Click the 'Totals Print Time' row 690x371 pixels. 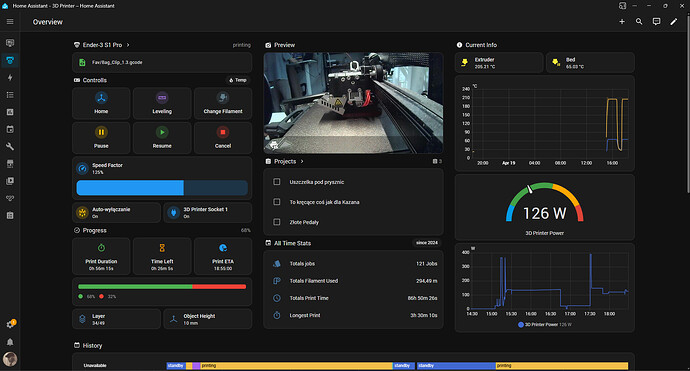click(x=353, y=298)
